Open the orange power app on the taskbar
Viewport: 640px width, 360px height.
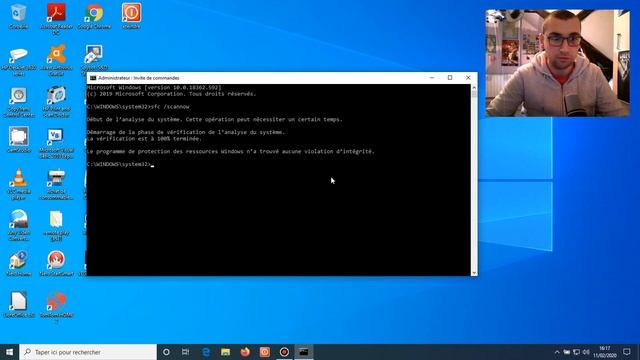point(264,352)
